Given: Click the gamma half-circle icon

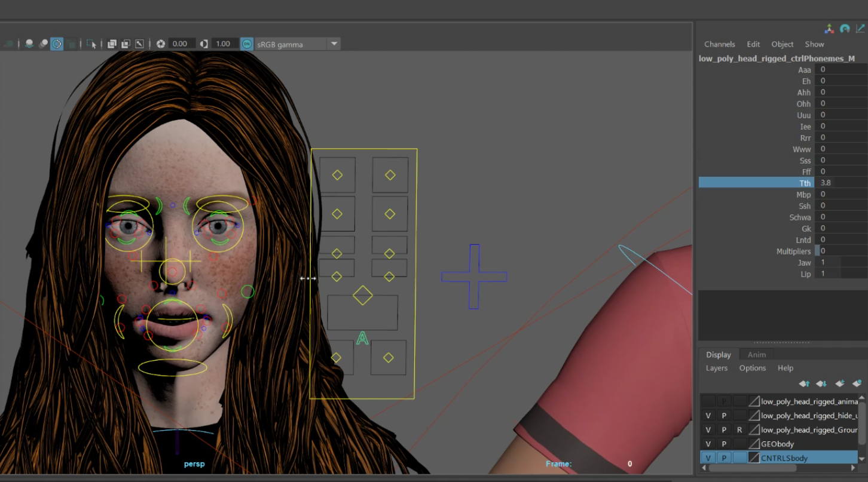Looking at the screenshot, I should coord(204,44).
